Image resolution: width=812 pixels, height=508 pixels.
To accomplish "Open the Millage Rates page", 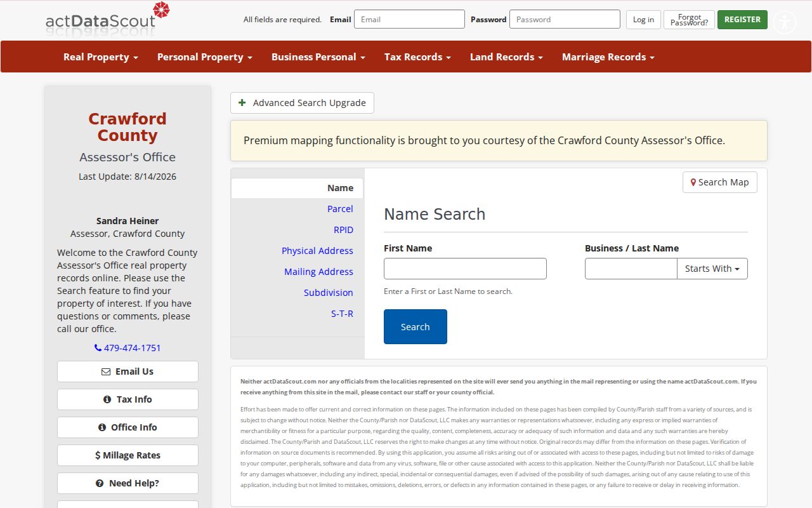I will (x=128, y=455).
